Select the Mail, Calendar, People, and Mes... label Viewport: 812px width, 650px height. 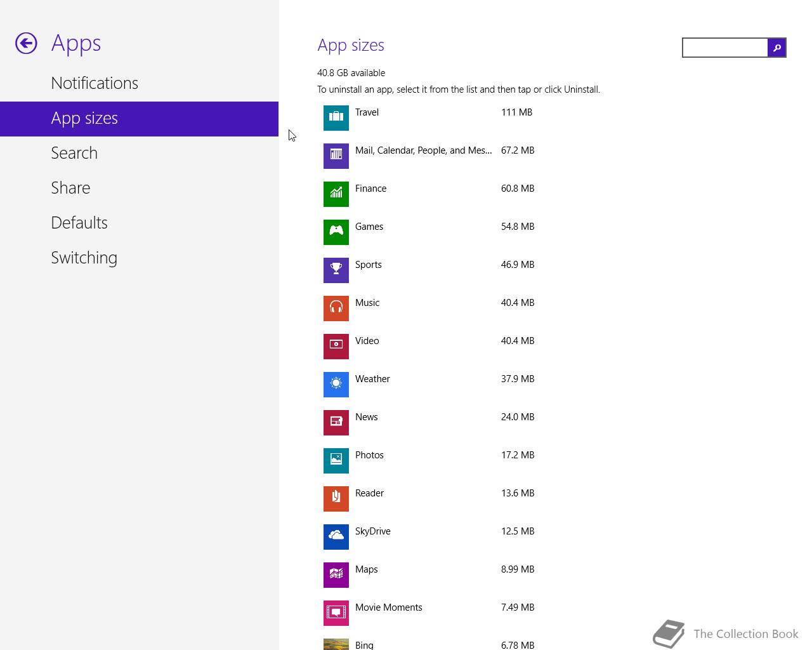click(x=423, y=150)
